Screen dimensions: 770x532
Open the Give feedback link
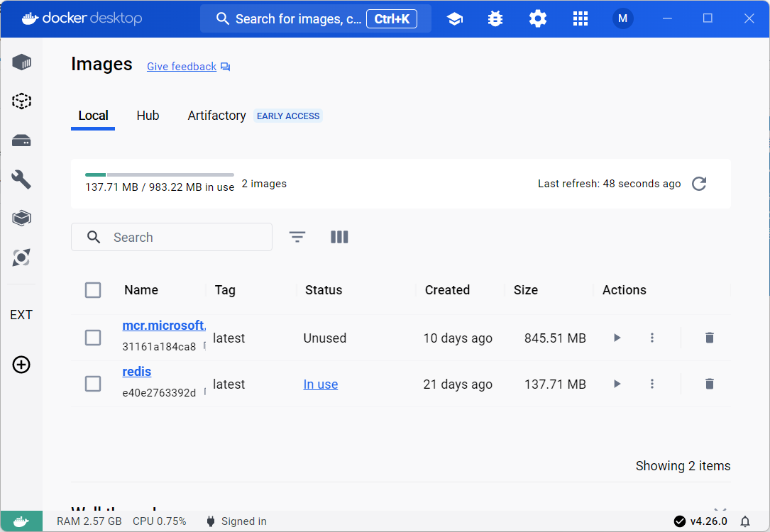(181, 66)
